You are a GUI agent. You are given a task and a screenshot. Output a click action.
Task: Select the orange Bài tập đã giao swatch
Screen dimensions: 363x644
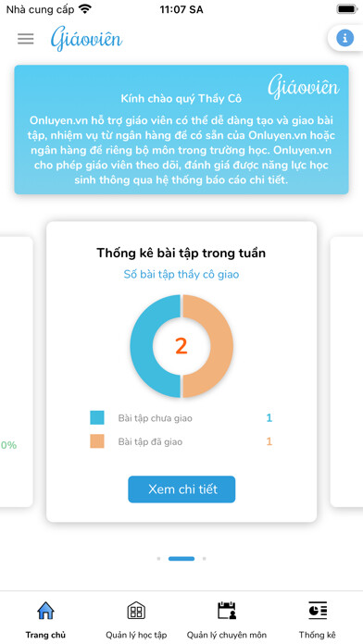coord(97,441)
